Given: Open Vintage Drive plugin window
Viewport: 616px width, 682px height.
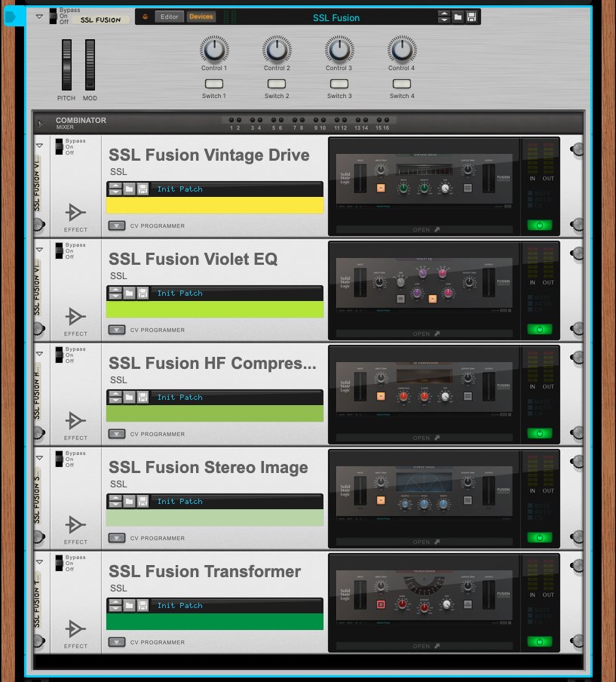Looking at the screenshot, I should tap(424, 229).
